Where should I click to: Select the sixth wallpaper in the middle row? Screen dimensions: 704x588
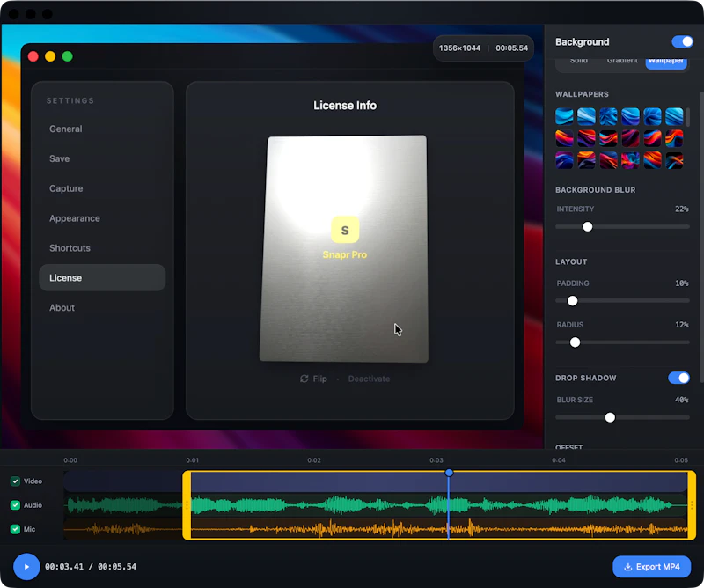click(x=674, y=138)
